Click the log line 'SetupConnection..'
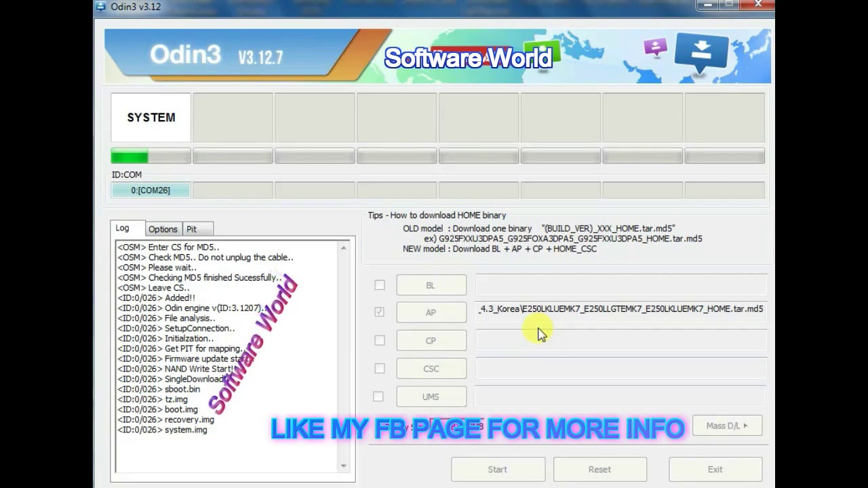Image resolution: width=868 pixels, height=488 pixels. tap(176, 328)
